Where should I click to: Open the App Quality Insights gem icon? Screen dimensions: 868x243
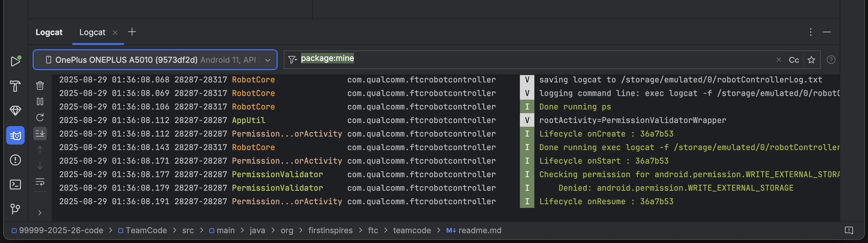point(15,110)
